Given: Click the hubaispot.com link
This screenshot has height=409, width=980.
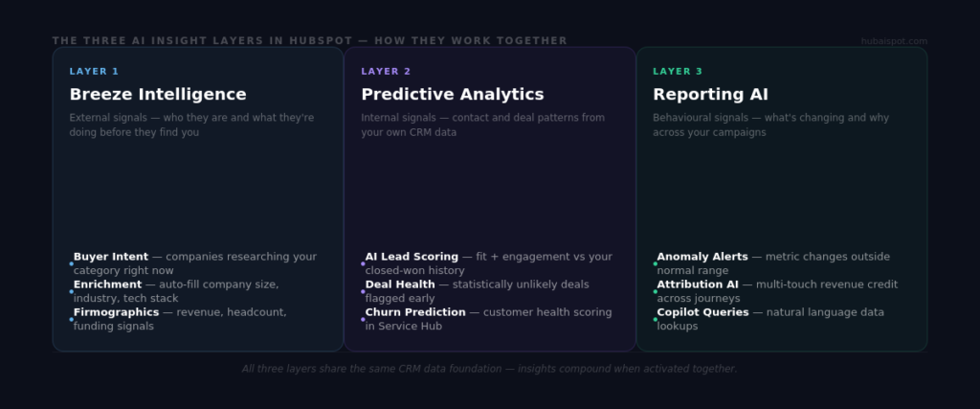Looking at the screenshot, I should tap(894, 41).
